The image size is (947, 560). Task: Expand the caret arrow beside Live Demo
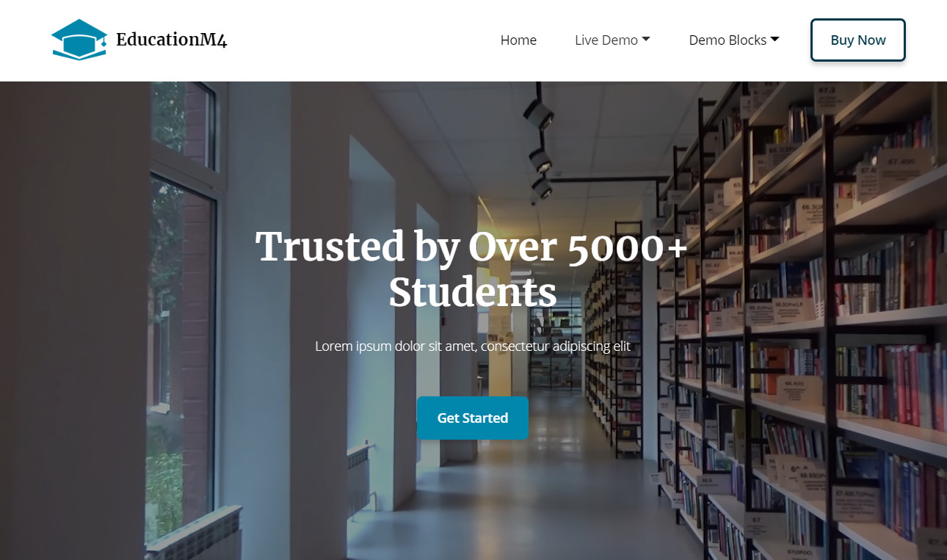(x=646, y=40)
